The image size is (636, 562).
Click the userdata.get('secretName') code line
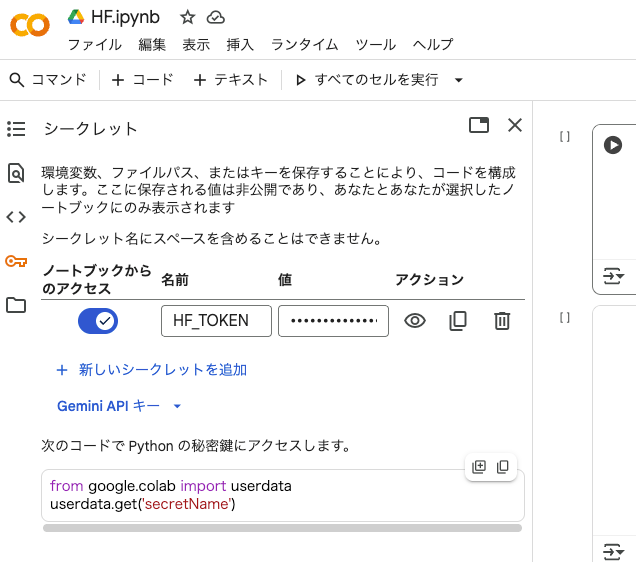pyautogui.click(x=143, y=504)
